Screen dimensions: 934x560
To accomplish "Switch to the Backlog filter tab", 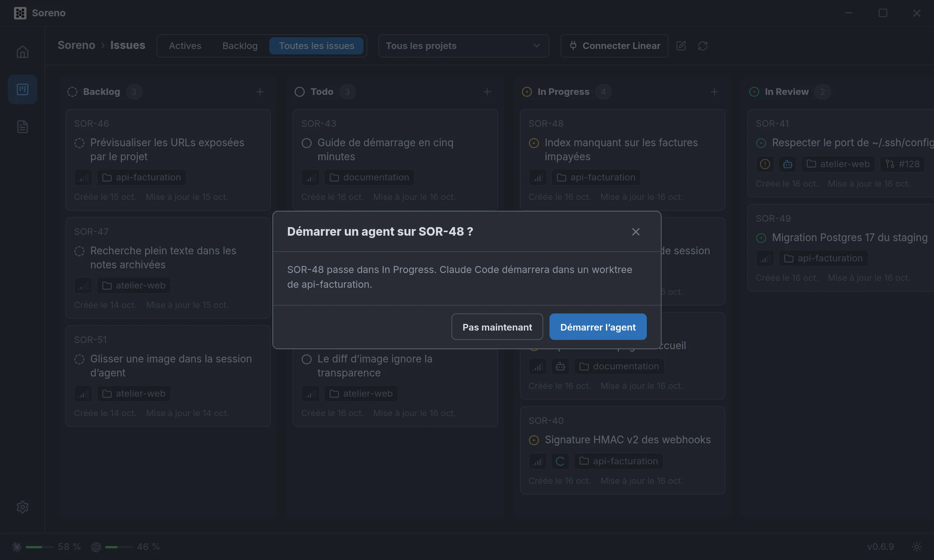I will coord(240,46).
